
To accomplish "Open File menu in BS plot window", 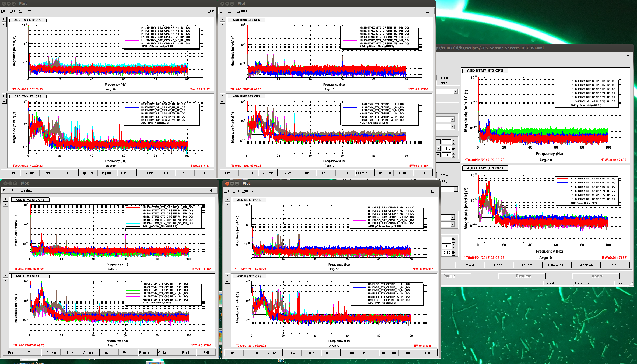I will tap(227, 191).
